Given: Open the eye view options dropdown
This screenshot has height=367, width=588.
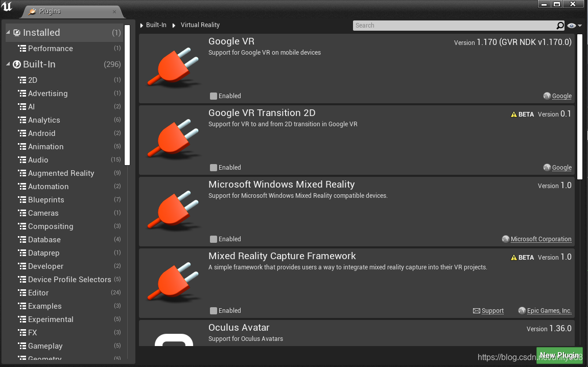Looking at the screenshot, I should (x=575, y=26).
